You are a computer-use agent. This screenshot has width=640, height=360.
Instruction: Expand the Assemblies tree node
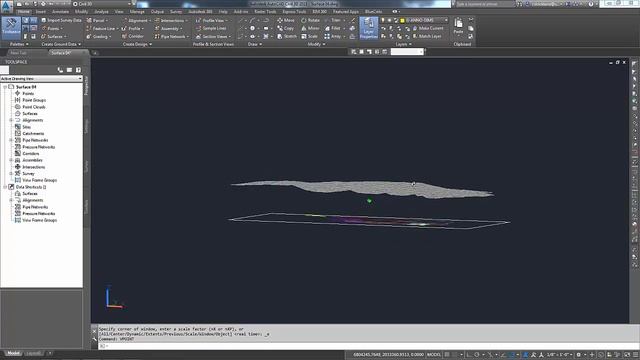click(11, 160)
